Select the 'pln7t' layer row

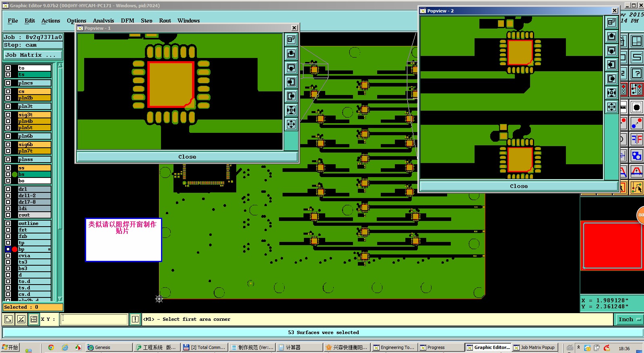pos(34,151)
